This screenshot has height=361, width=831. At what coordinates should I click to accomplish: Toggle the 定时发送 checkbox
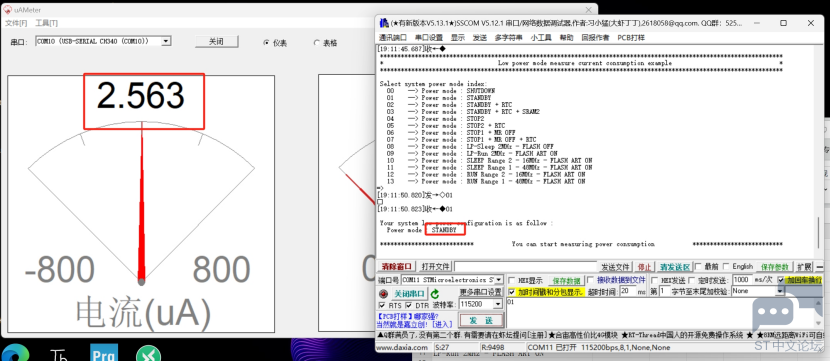click(692, 280)
